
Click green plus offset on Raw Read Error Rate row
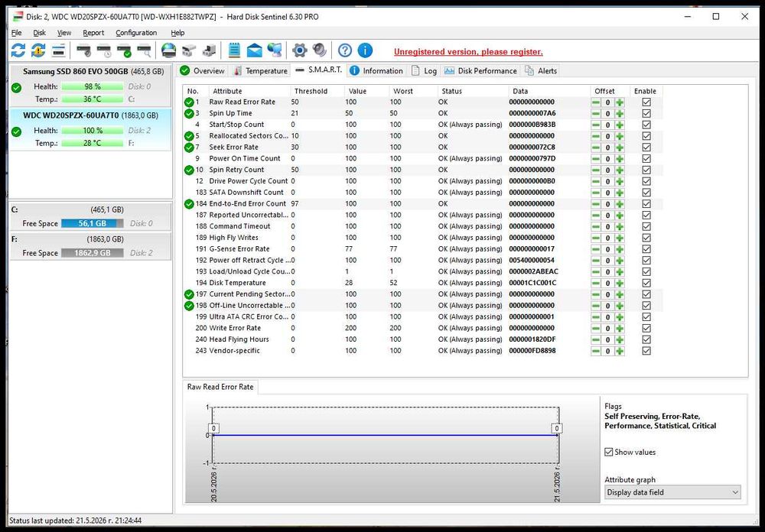coord(620,102)
